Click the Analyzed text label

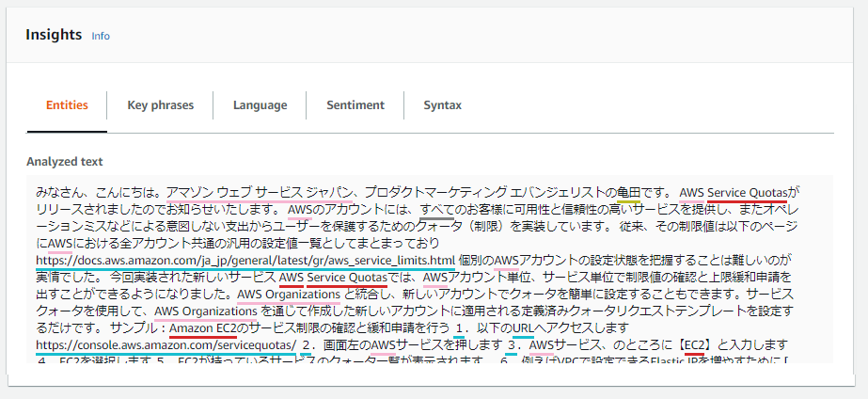65,162
